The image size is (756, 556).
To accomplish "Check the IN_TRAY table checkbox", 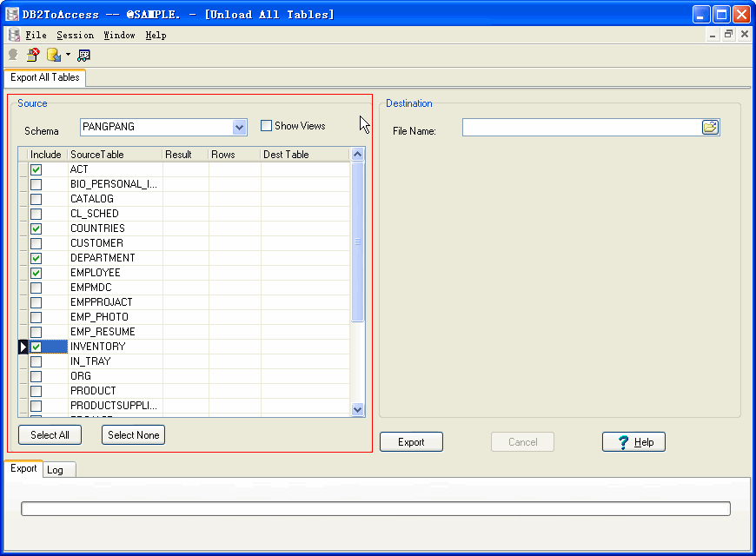I will coord(36,361).
